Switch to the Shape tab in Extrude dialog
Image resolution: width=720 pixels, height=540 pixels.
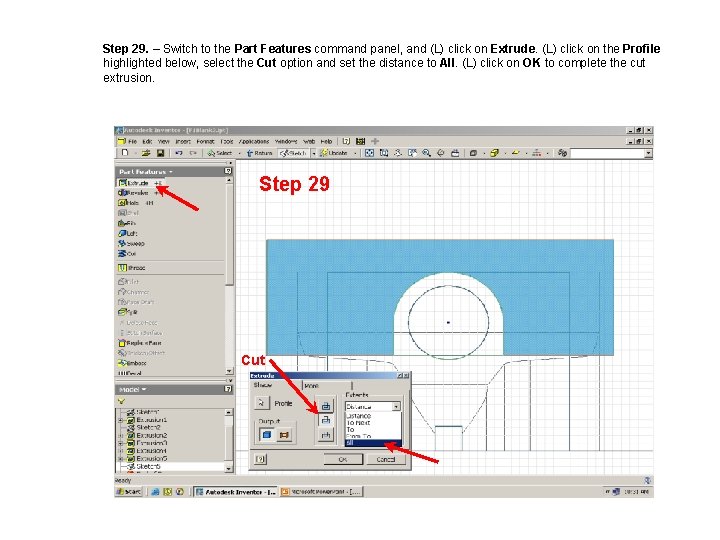pyautogui.click(x=263, y=385)
